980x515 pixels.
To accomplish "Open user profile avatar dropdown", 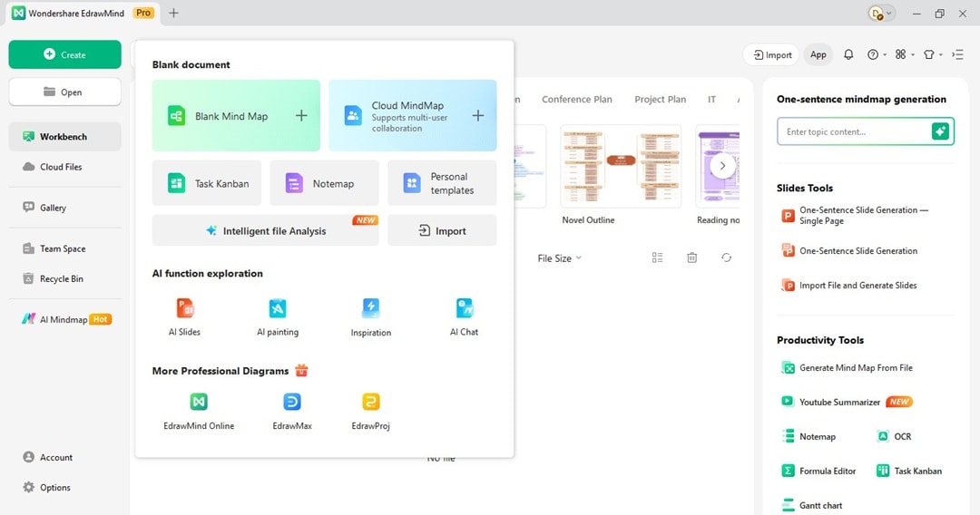I will click(882, 13).
